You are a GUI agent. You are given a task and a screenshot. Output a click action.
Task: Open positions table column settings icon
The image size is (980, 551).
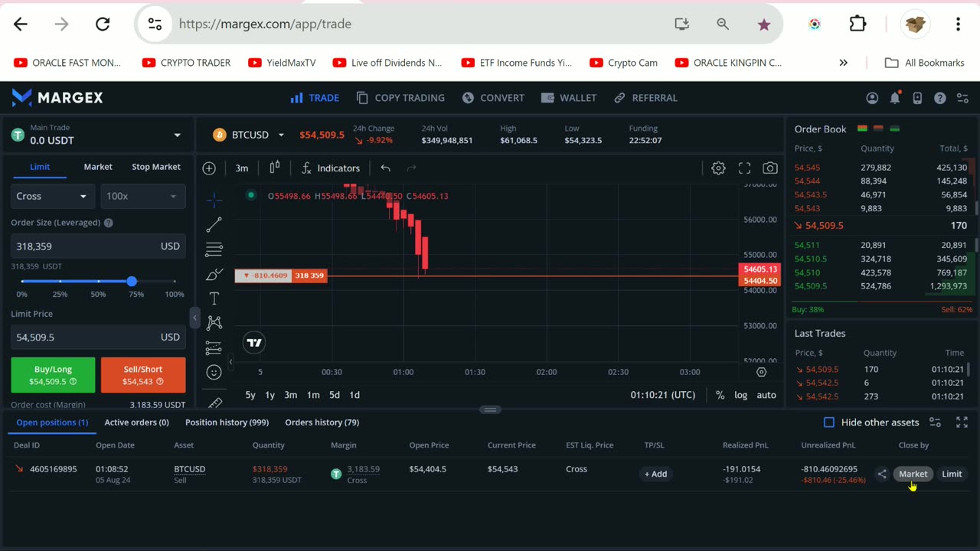click(935, 422)
